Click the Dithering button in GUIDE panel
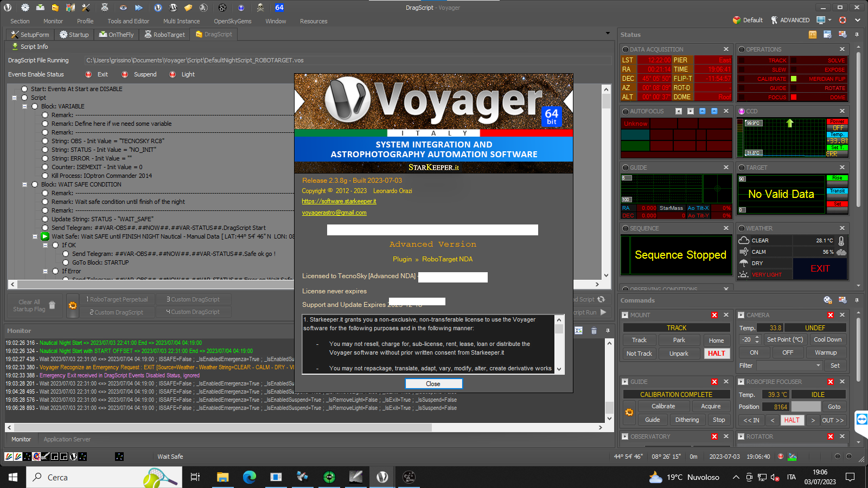 pos(687,420)
